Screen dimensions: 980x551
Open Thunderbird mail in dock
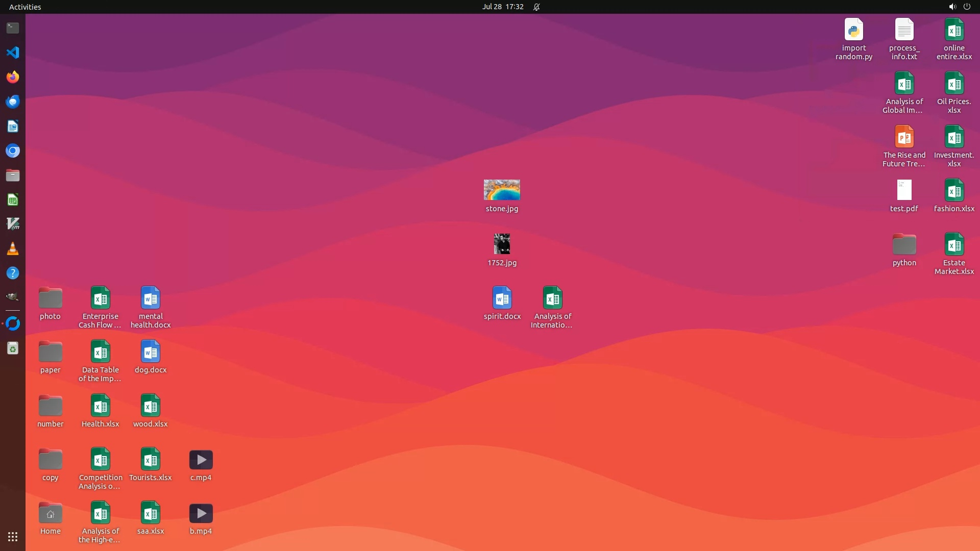pos(13,102)
